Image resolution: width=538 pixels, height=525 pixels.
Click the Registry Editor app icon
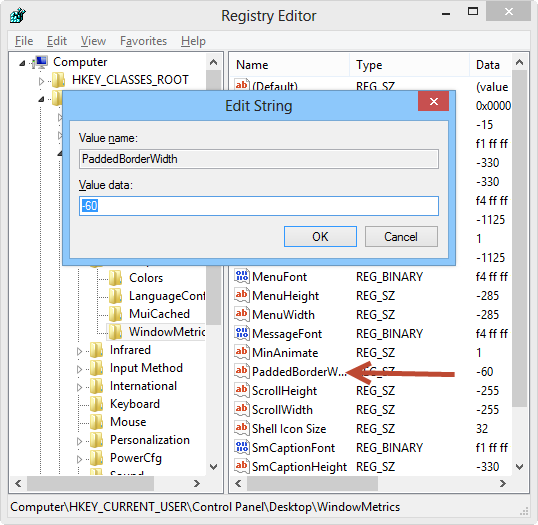tap(18, 15)
